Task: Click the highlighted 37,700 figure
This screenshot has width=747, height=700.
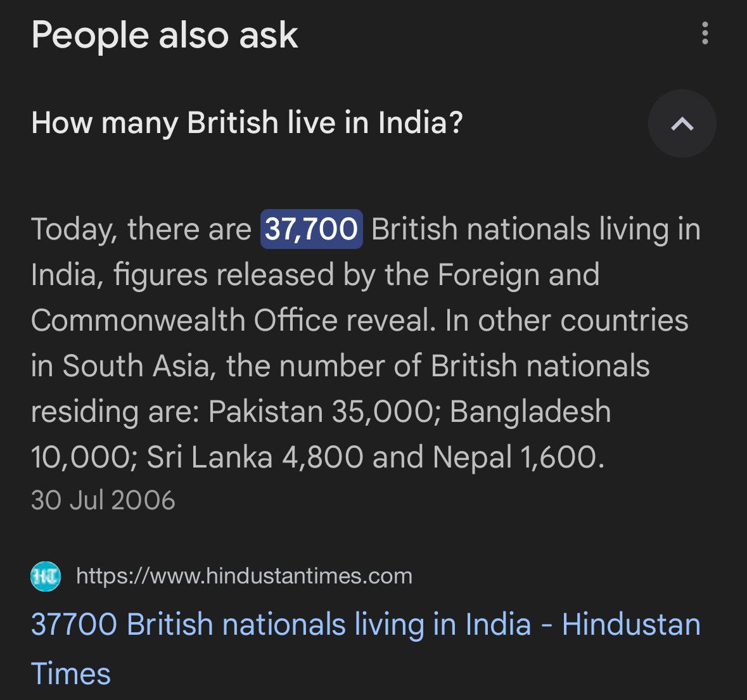Action: pos(312,229)
